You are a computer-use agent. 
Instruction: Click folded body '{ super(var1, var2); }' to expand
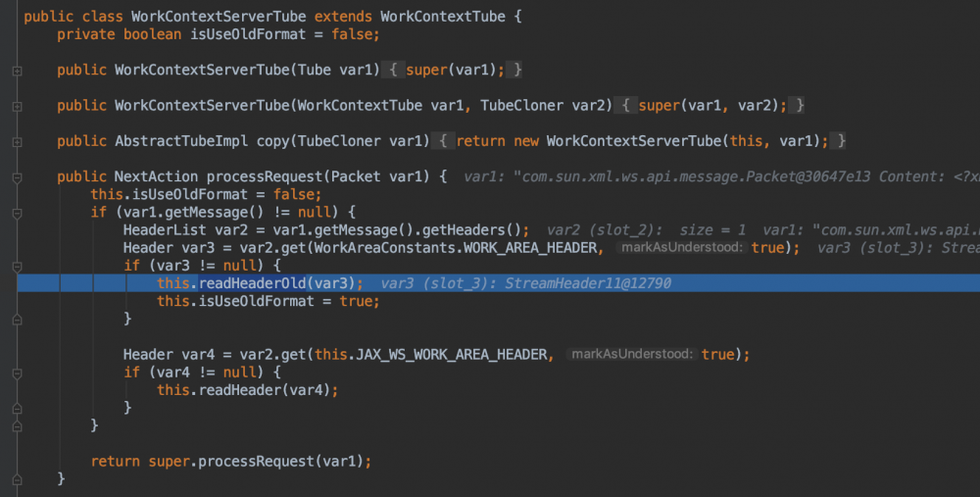coord(711,106)
